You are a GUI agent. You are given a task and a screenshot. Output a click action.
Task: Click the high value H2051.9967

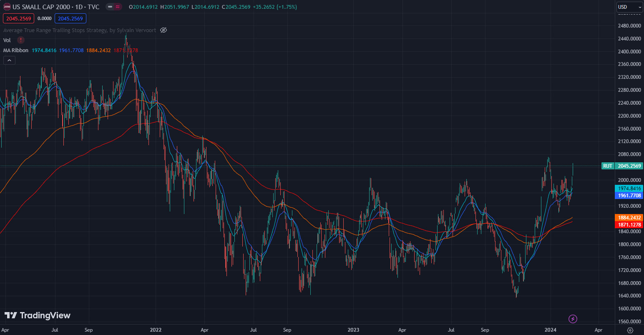pyautogui.click(x=175, y=7)
